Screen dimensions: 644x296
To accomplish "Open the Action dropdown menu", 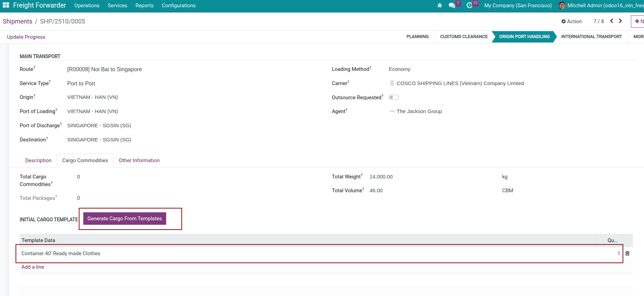I will [571, 21].
